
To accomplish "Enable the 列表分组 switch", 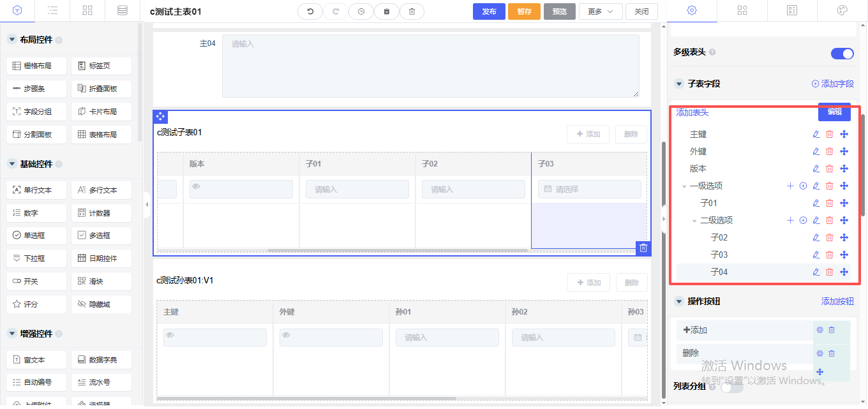I will pos(732,386).
